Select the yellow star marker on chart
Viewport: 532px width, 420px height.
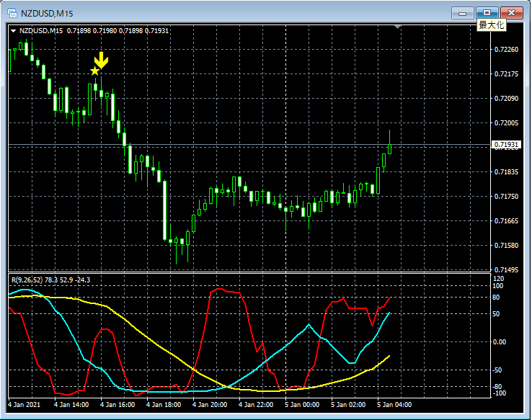(x=94, y=71)
